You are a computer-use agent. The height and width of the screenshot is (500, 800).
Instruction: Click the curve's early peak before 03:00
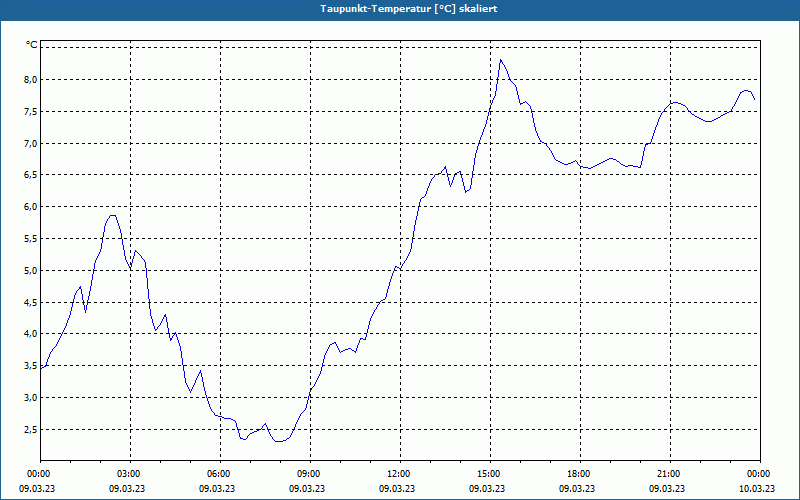point(113,215)
